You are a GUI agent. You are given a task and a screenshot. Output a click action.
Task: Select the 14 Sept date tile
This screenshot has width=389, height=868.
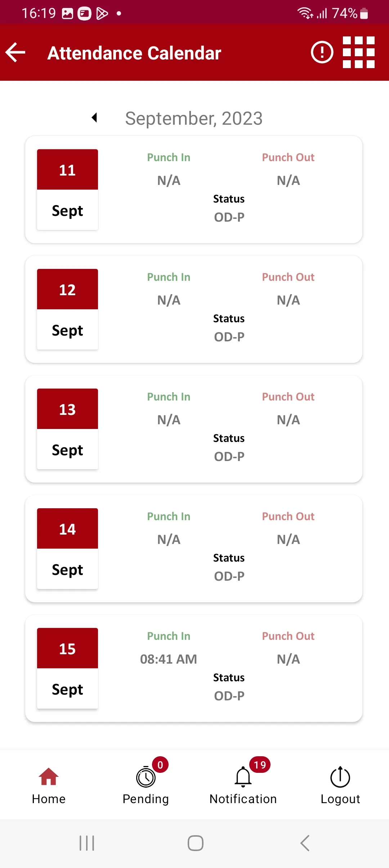click(67, 549)
